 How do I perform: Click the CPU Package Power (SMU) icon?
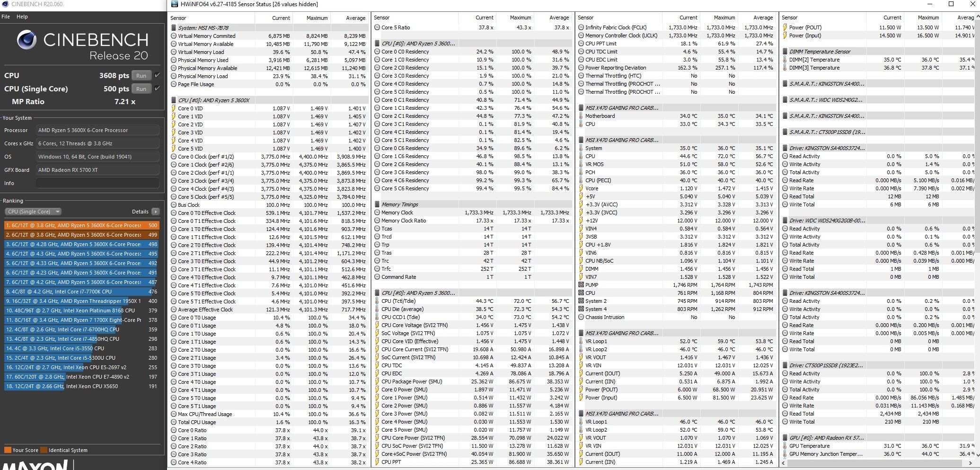[x=377, y=381]
